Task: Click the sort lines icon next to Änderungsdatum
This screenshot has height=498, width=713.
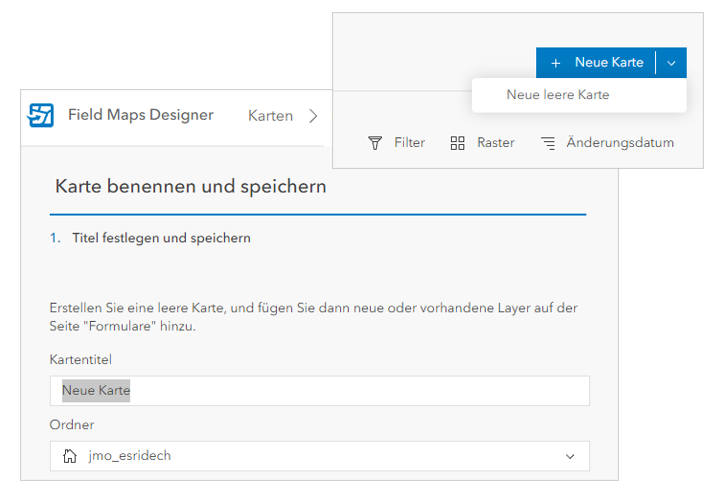Action: [547, 143]
